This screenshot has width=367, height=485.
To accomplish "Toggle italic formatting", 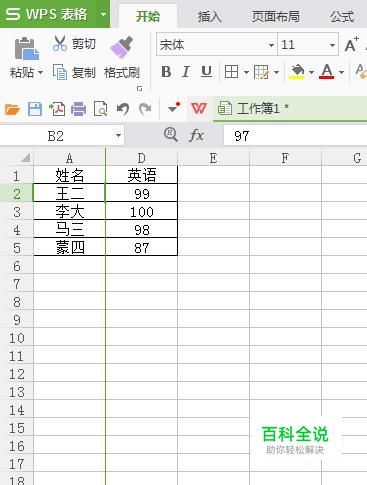I will [x=186, y=72].
